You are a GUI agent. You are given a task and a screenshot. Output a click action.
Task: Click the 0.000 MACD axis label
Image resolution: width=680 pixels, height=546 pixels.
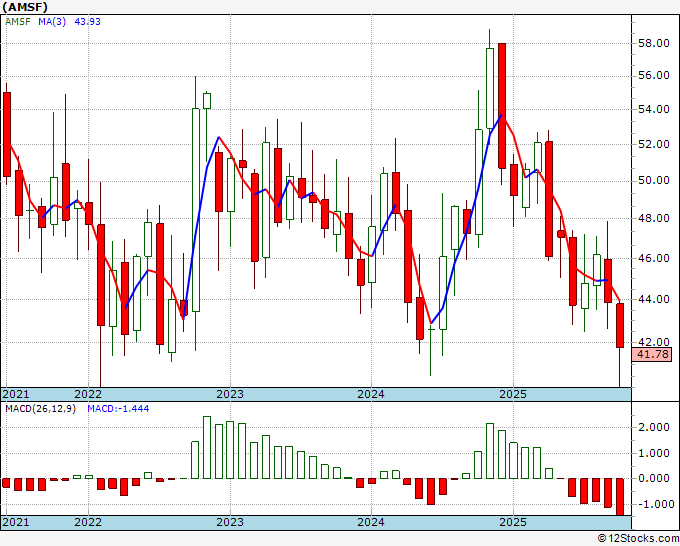point(654,478)
